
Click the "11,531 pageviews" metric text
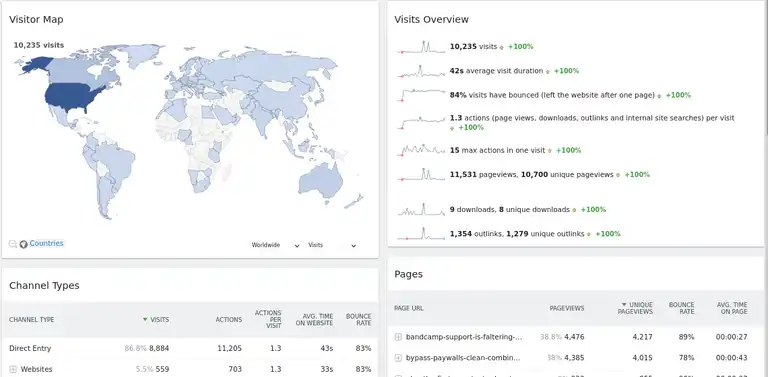482,174
